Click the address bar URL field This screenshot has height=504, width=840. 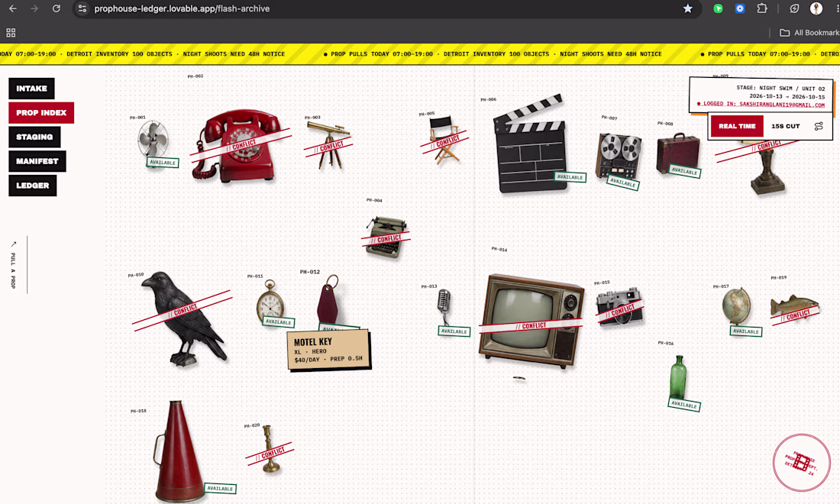[386, 8]
